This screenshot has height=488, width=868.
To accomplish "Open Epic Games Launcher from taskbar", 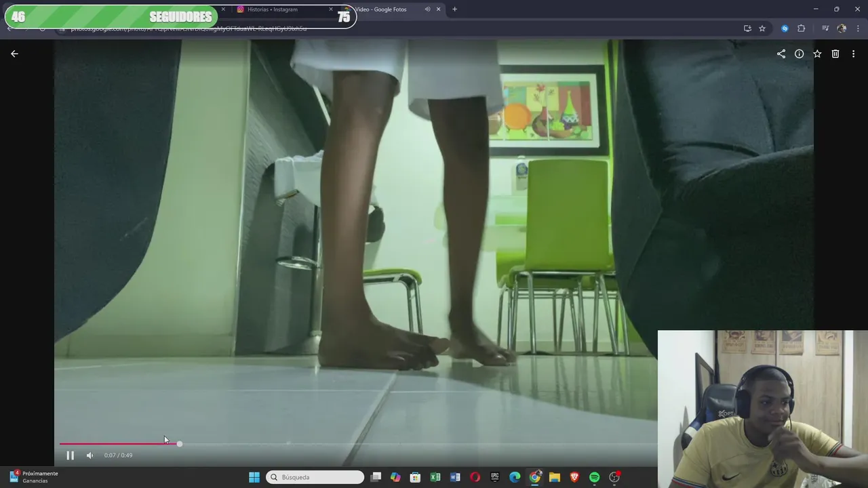I will [495, 477].
